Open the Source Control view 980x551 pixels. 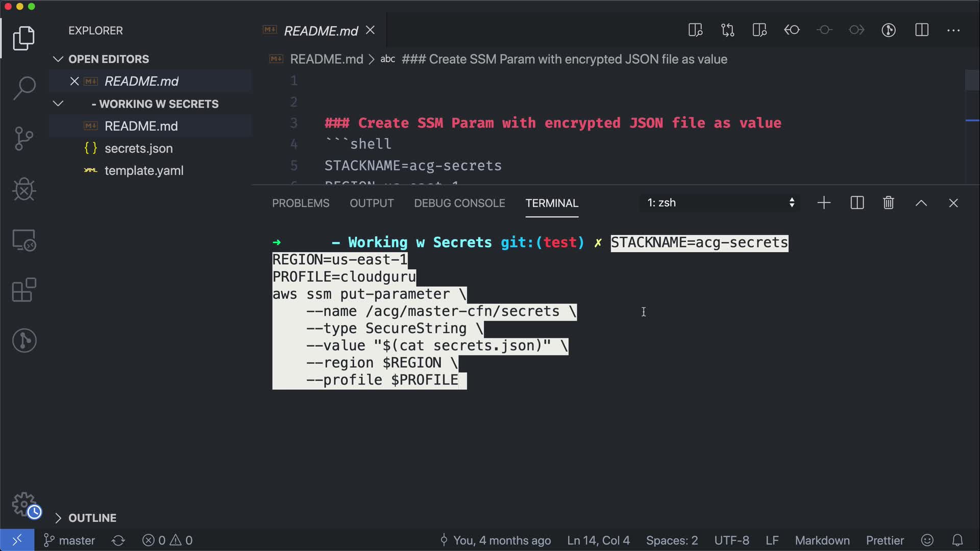[24, 139]
